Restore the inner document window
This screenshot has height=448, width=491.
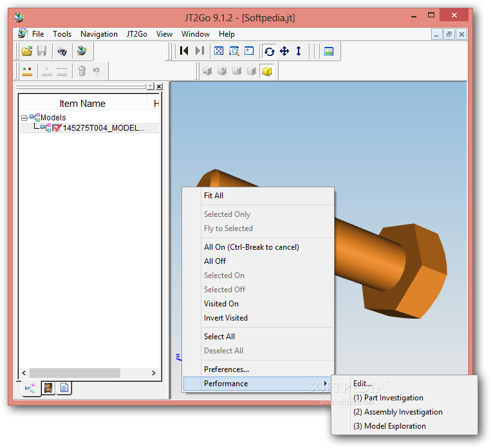pyautogui.click(x=449, y=35)
